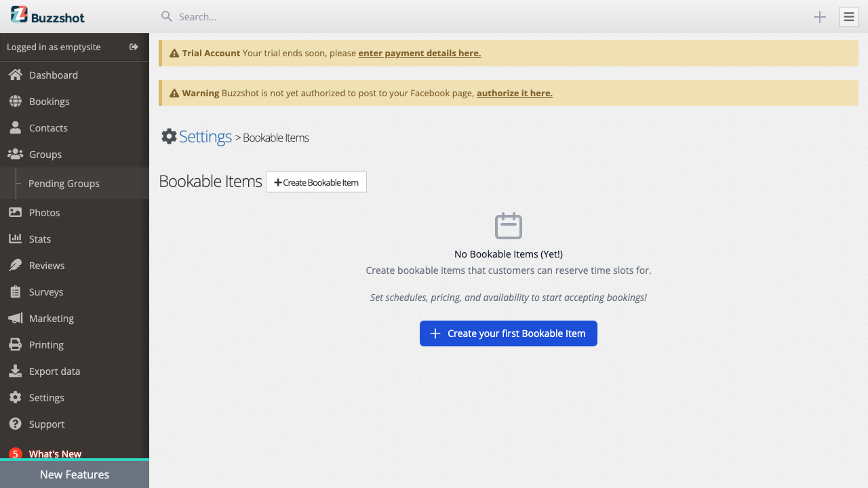
Task: Open Support from the sidebar
Action: point(45,424)
